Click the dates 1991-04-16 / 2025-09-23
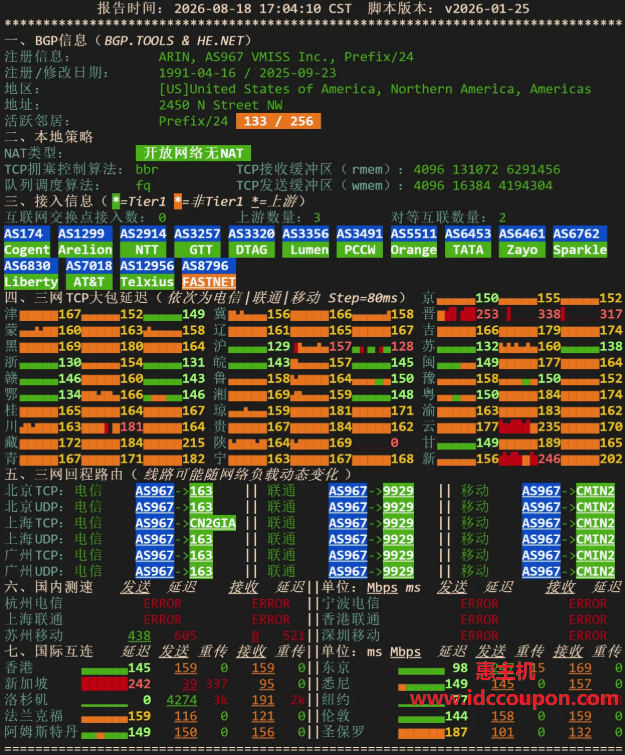 [247, 73]
